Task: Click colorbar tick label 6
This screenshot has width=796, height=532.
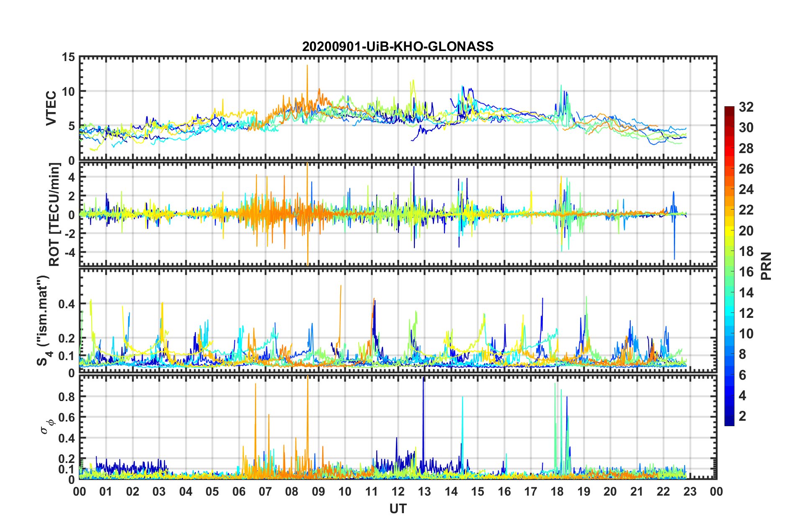Action: [x=742, y=375]
